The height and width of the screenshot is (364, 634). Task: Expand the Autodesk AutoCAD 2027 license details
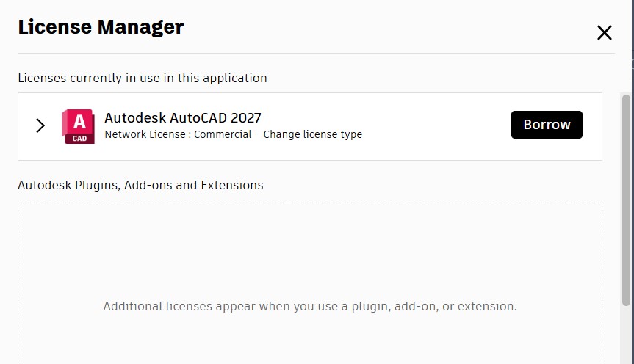point(40,125)
